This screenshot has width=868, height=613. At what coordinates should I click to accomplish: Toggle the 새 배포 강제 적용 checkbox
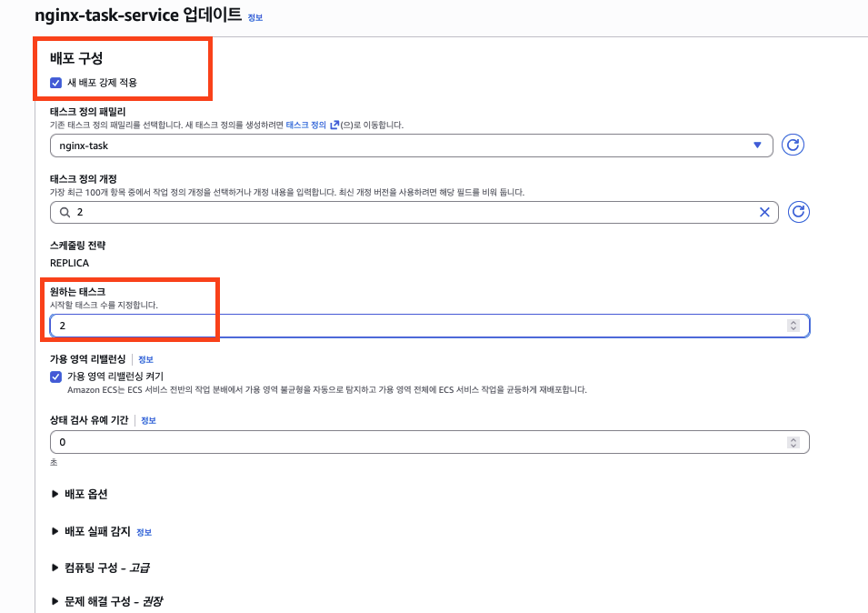pyautogui.click(x=56, y=83)
